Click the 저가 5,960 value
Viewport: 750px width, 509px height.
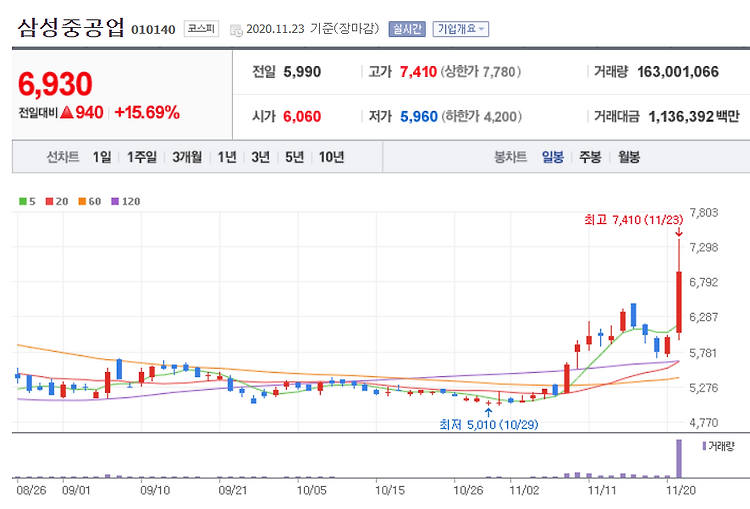pyautogui.click(x=419, y=116)
